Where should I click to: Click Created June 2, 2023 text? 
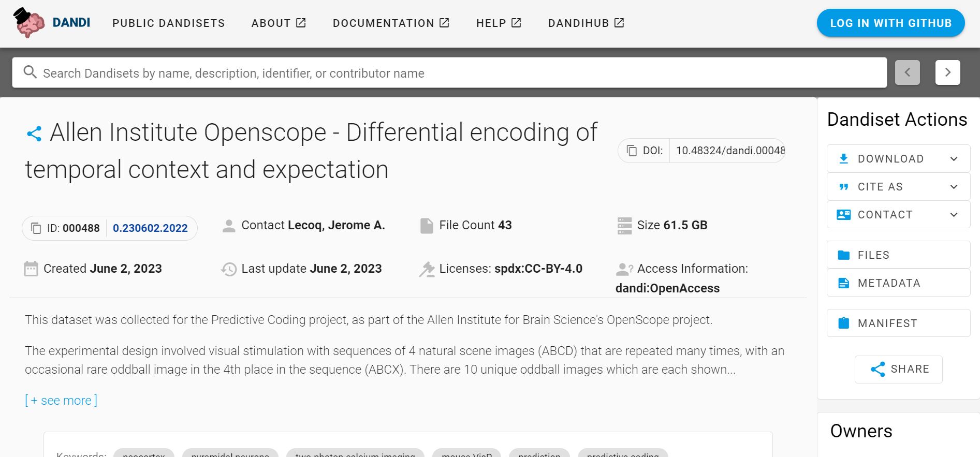point(103,269)
